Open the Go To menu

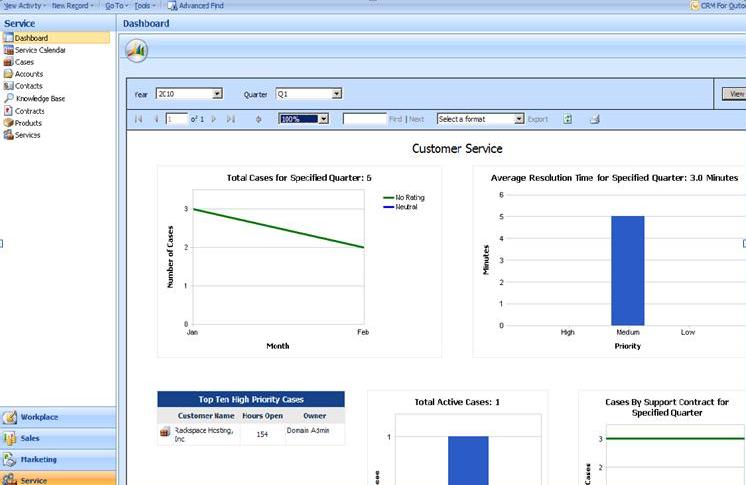coord(115,6)
